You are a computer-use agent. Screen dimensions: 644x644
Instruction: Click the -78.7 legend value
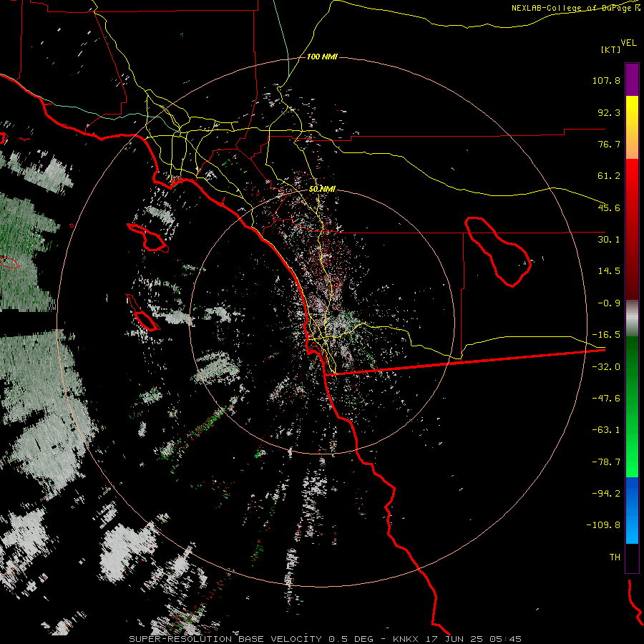coord(606,462)
